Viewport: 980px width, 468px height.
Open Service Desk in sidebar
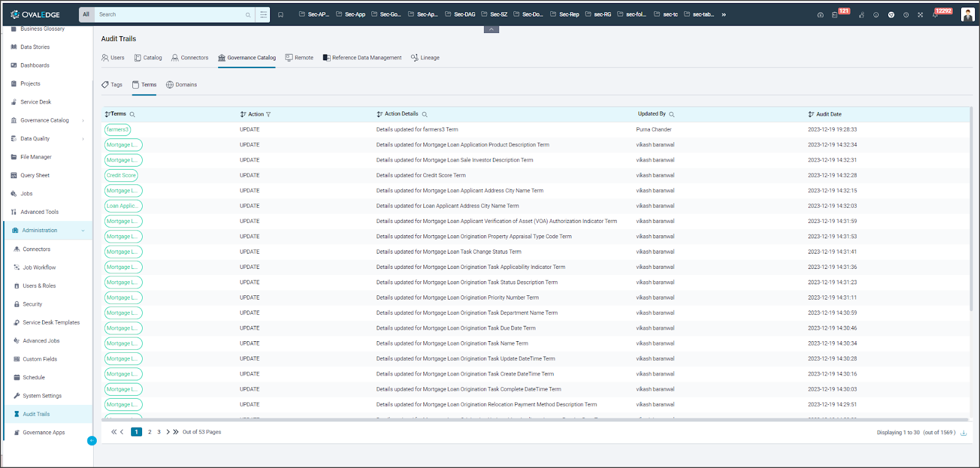coord(36,102)
